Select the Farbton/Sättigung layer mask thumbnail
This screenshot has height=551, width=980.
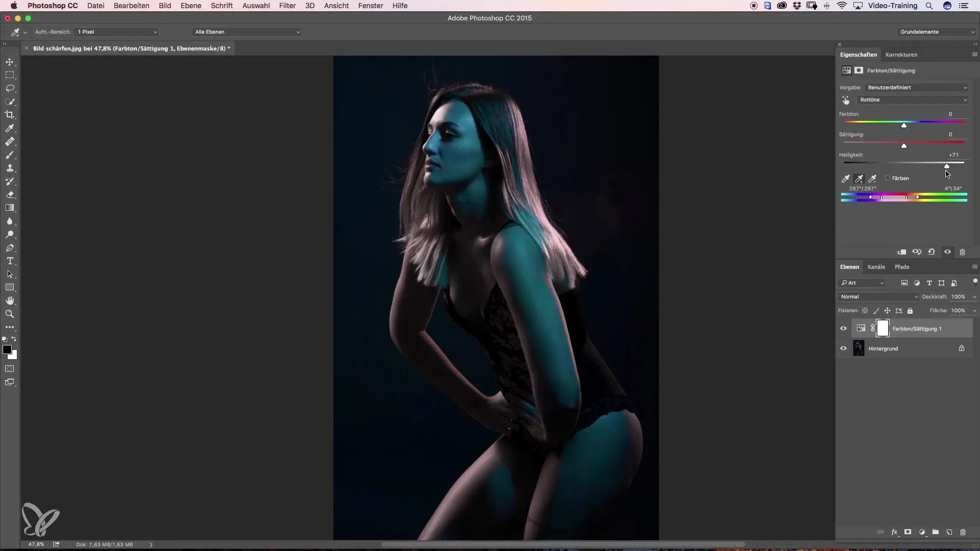[x=883, y=329]
